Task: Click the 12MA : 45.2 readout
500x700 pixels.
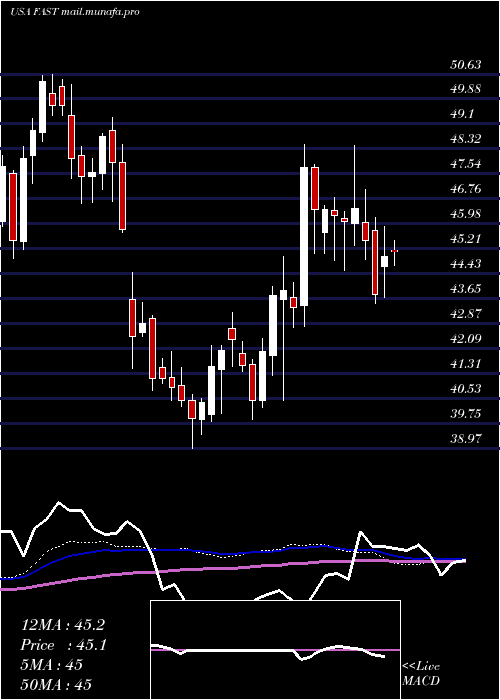Action: (x=63, y=625)
